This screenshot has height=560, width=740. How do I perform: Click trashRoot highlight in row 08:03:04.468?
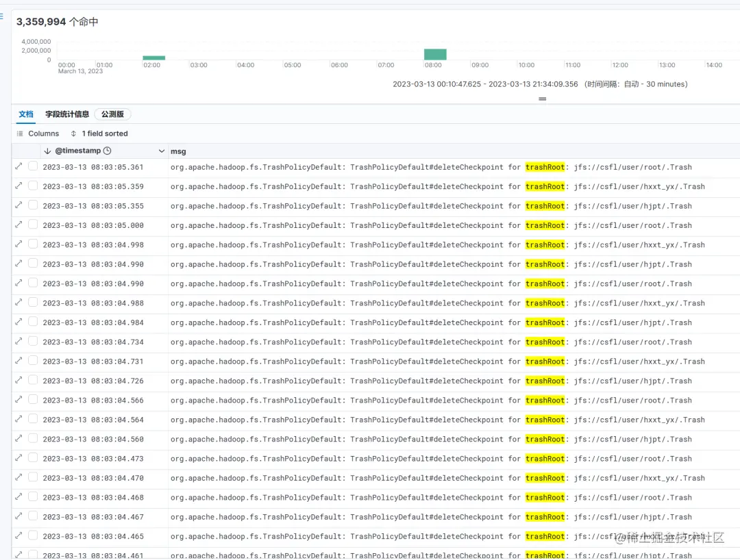pos(545,497)
